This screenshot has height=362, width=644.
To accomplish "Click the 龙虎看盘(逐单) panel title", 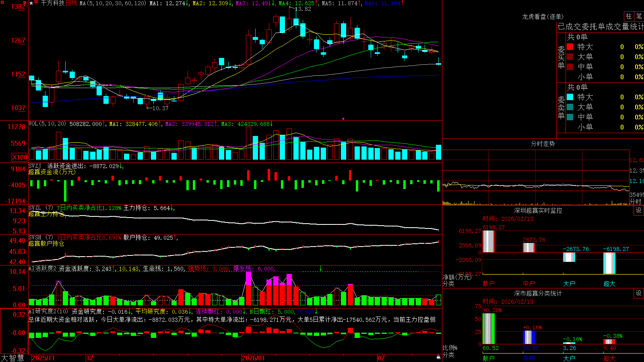I will click(x=543, y=16).
